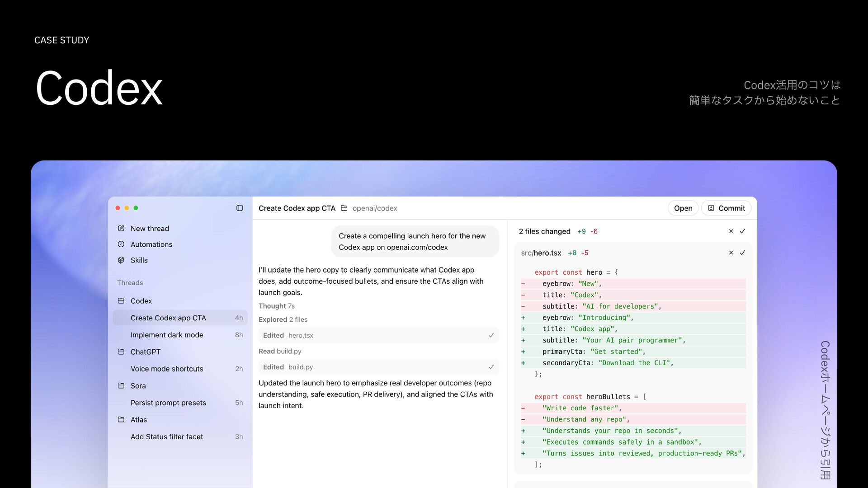Expand the Thought 7s section
This screenshot has width=868, height=488.
pos(276,306)
